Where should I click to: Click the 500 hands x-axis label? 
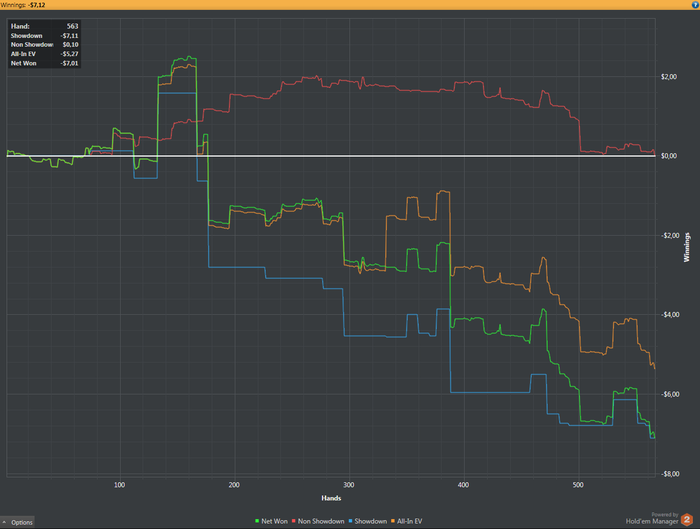[x=579, y=485]
